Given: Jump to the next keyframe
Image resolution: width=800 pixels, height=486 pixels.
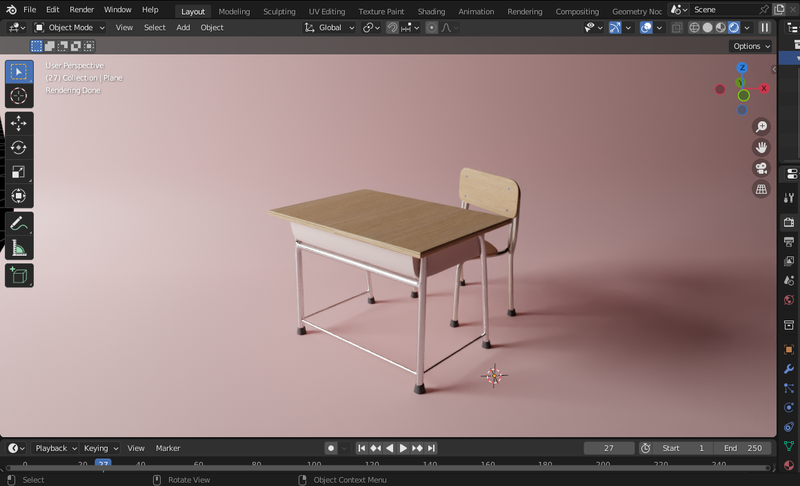Looking at the screenshot, I should [417, 448].
